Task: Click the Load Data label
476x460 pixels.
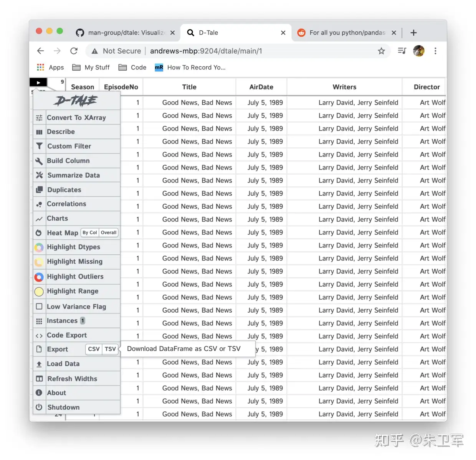Action: point(63,364)
